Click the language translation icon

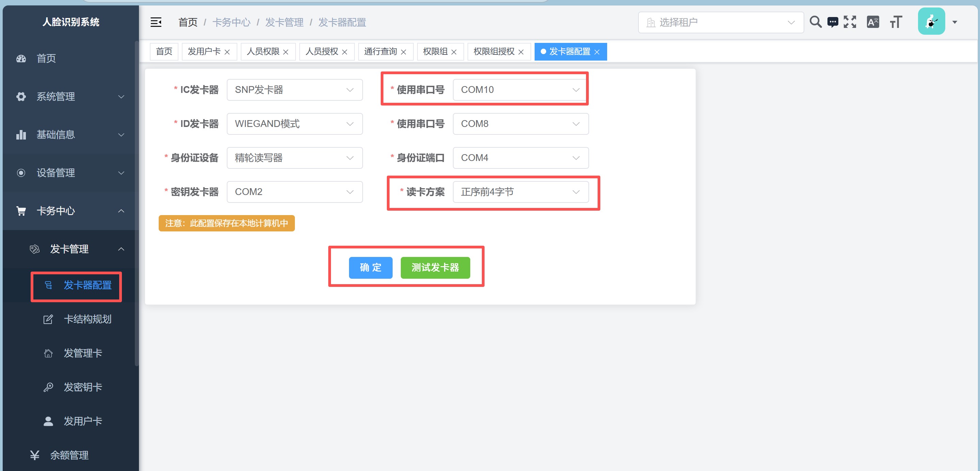[x=873, y=22]
